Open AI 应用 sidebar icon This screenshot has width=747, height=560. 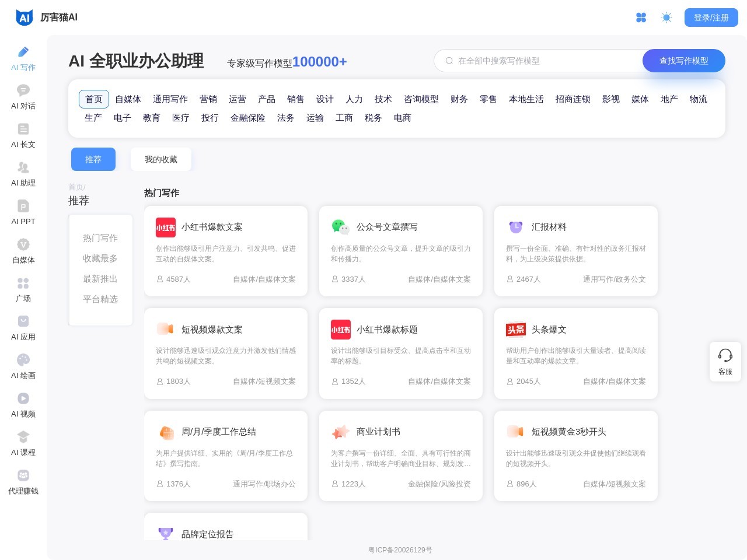coord(23,321)
